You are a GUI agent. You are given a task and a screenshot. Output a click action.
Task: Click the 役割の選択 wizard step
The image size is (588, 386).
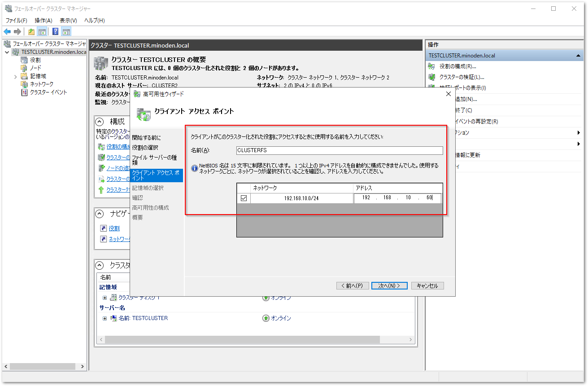(x=145, y=148)
